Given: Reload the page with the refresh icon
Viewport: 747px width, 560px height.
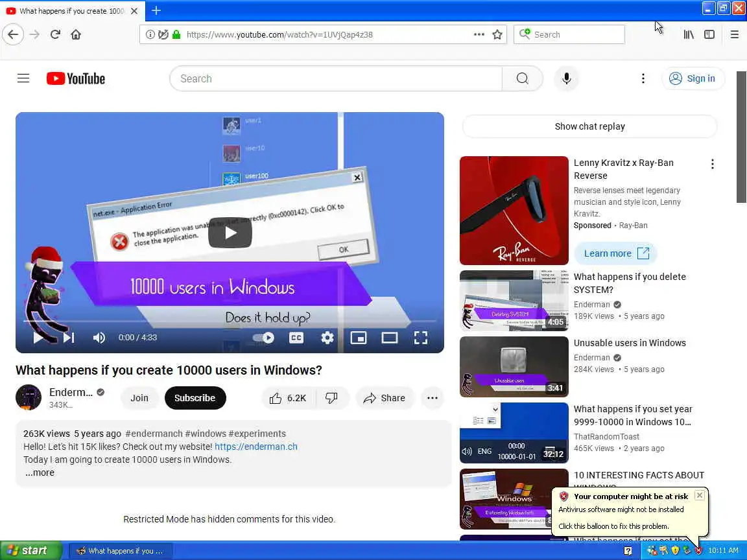Looking at the screenshot, I should point(55,34).
